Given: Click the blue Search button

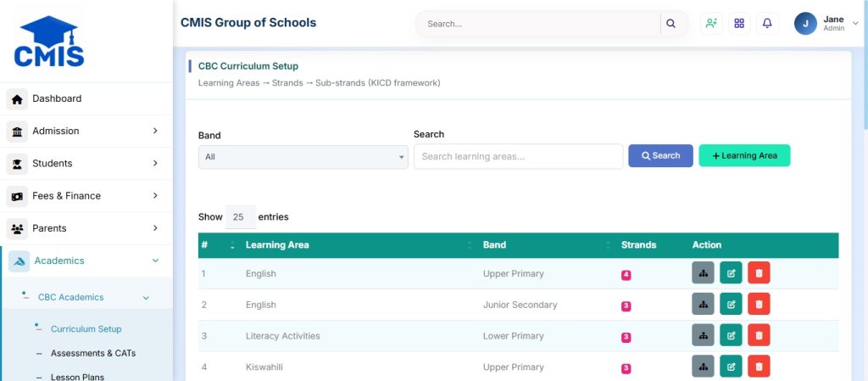Looking at the screenshot, I should [x=660, y=156].
